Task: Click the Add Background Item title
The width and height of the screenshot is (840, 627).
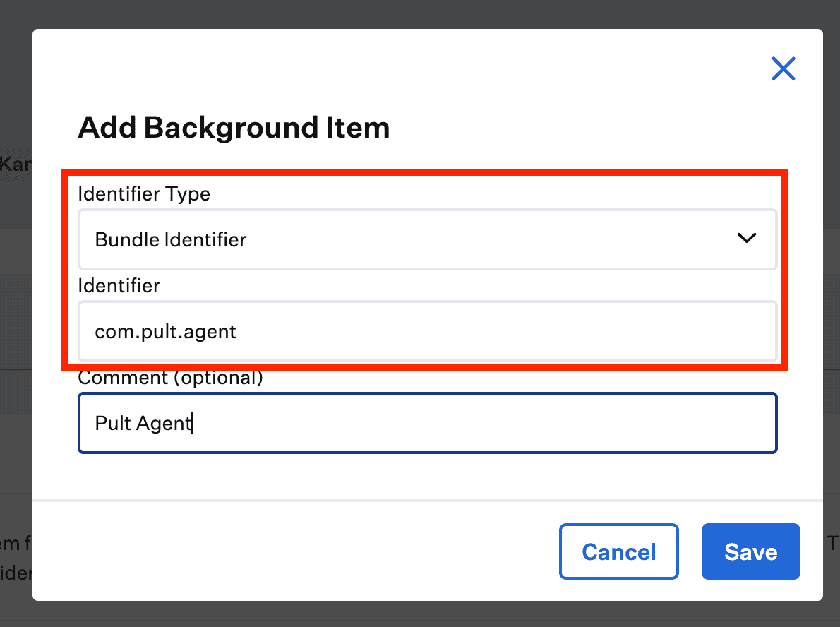Action: coord(234,128)
